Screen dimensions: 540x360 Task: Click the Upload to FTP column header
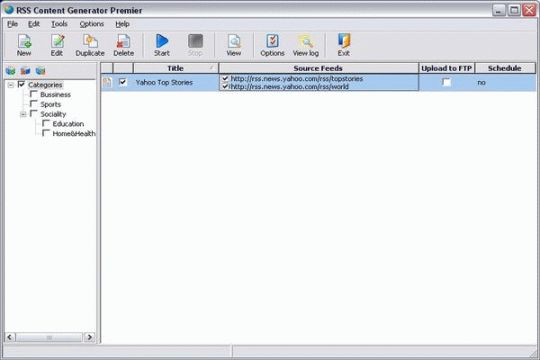447,68
